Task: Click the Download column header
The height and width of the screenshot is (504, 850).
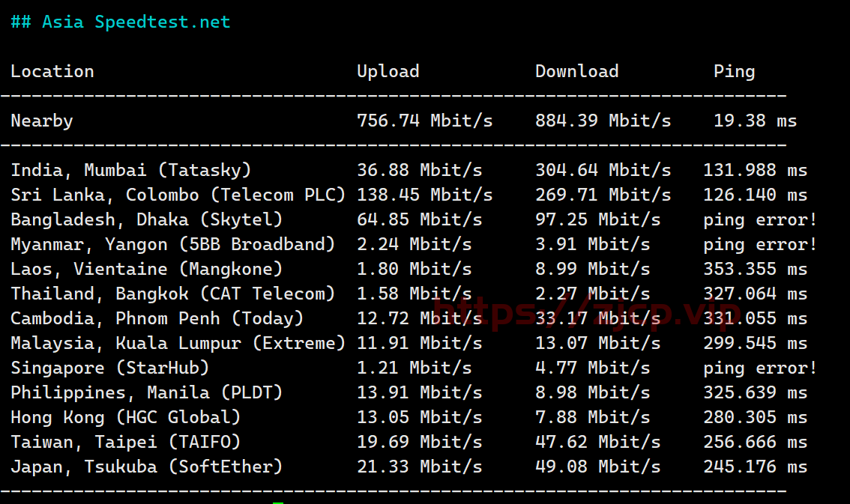Action: click(577, 71)
